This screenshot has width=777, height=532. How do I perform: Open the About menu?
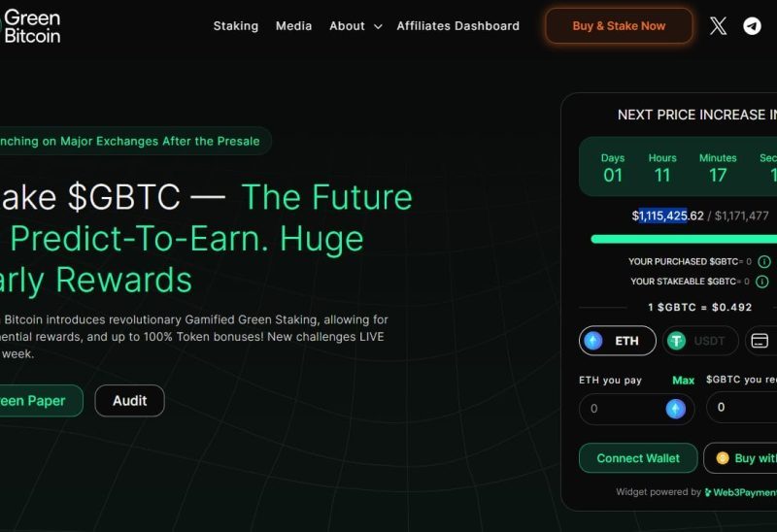[347, 26]
